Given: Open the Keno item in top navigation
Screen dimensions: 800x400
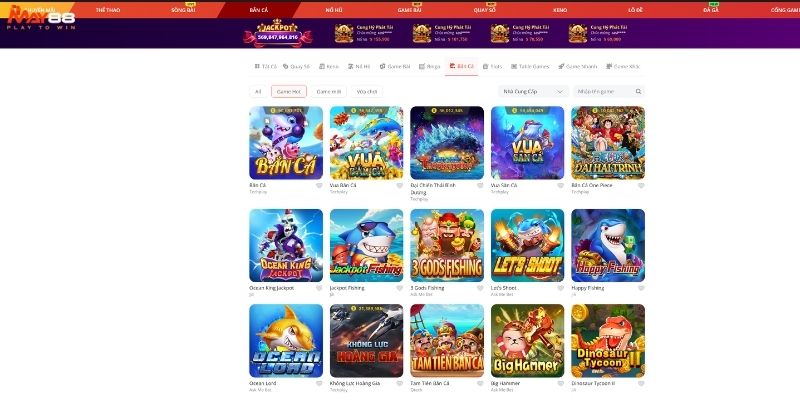Looking at the screenshot, I should click(x=560, y=10).
